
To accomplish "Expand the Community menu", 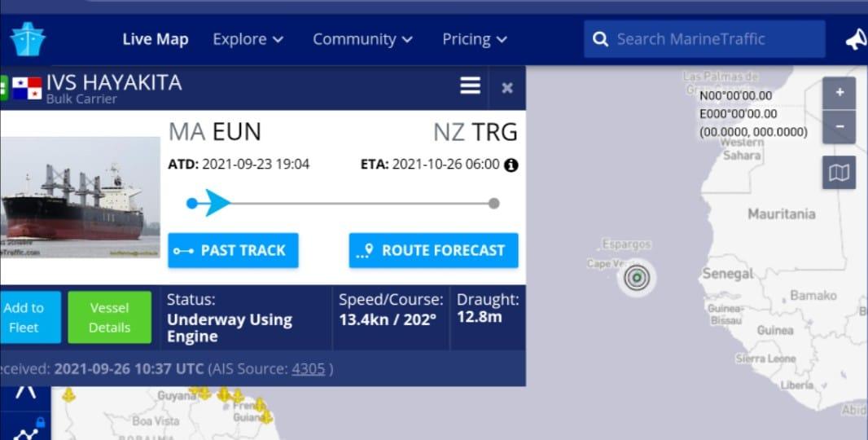I will pos(362,39).
